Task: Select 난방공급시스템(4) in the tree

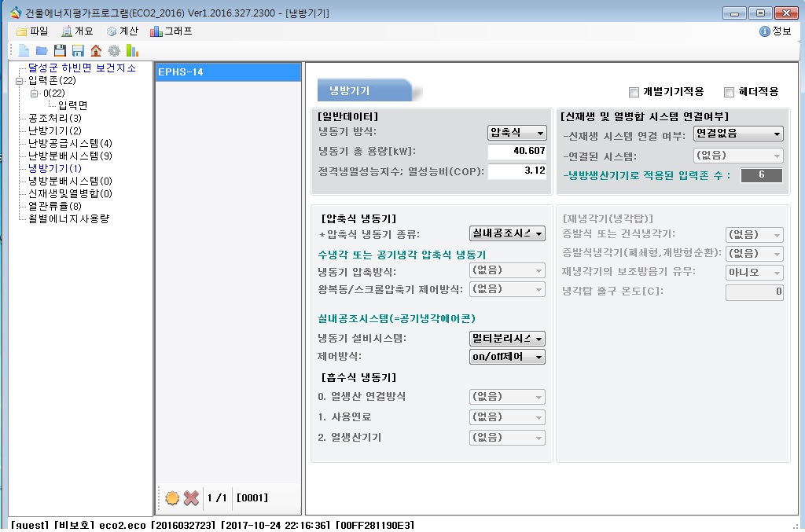Action: tap(70, 143)
